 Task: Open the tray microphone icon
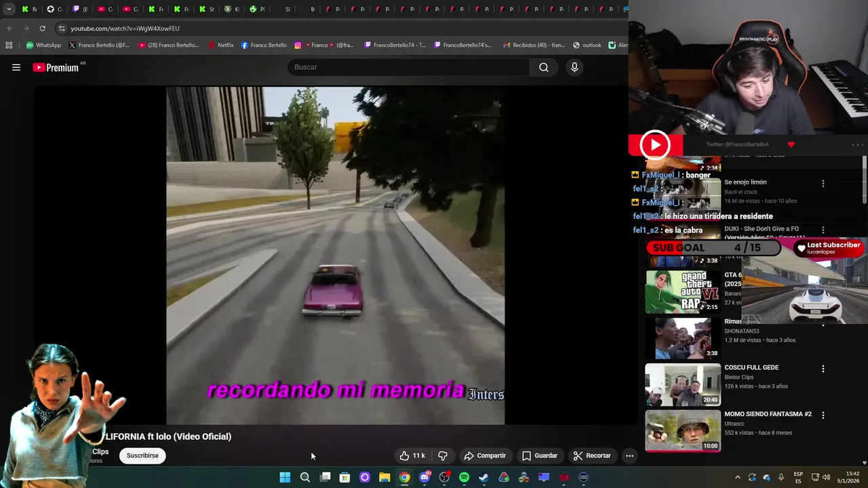[x=781, y=477]
